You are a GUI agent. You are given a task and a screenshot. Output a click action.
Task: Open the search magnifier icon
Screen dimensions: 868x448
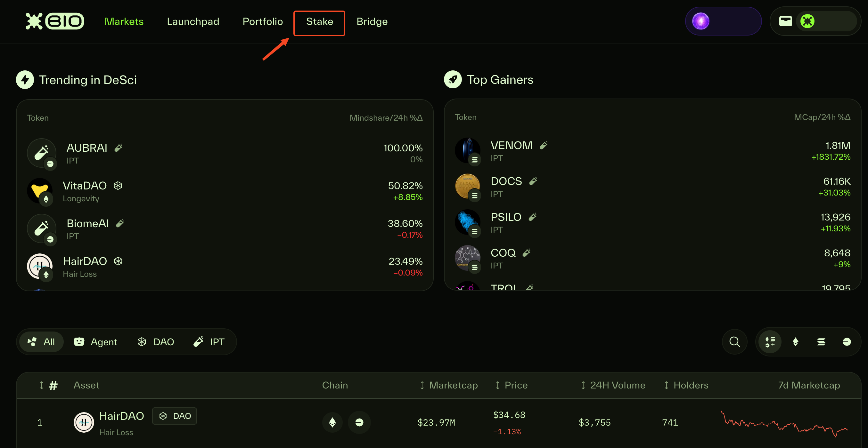pyautogui.click(x=734, y=342)
